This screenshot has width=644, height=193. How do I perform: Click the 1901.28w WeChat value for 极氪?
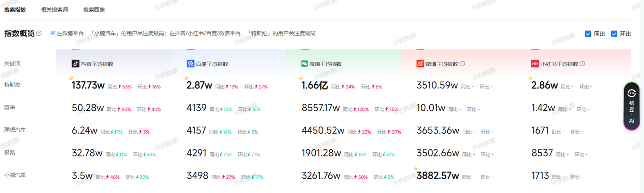321,153
